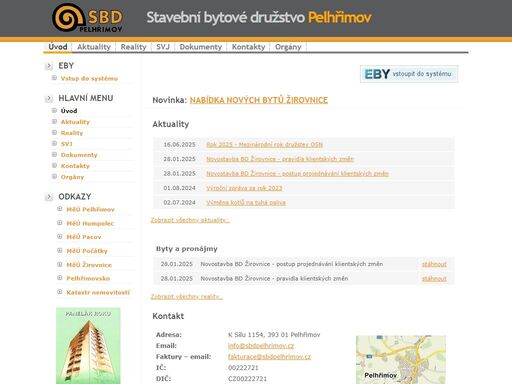Click the external link icon beside MěÚ Žirovnice

click(60, 264)
